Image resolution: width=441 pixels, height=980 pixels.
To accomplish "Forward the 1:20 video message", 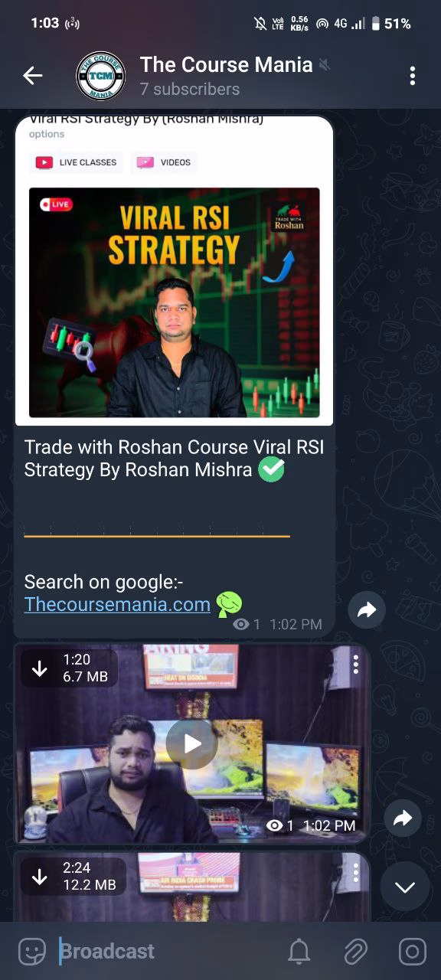I will click(402, 818).
